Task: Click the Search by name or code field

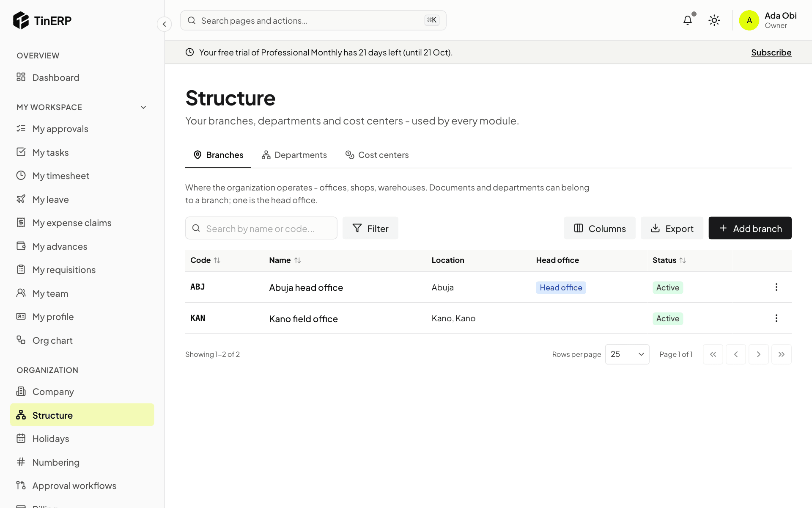Action: (x=261, y=228)
